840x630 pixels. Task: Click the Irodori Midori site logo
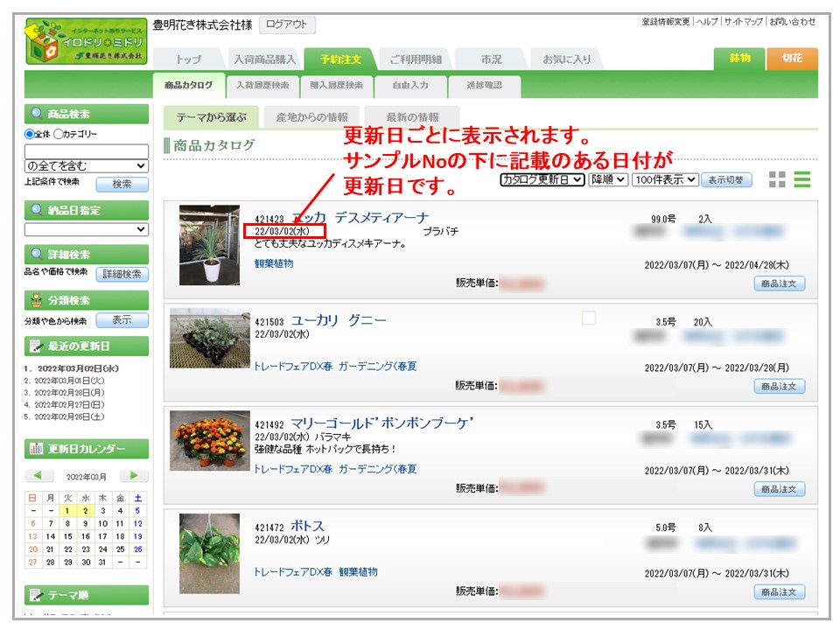[87, 42]
